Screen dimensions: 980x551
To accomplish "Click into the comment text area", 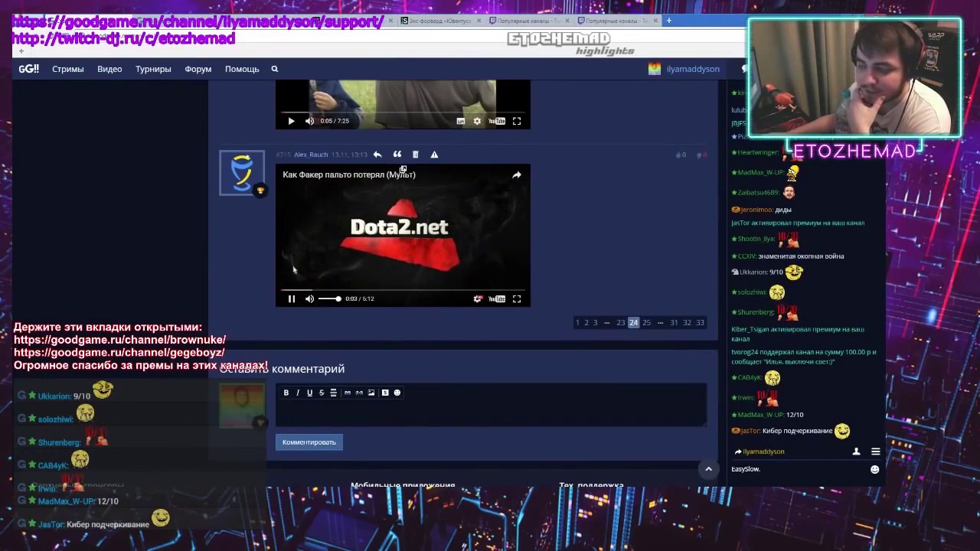I will click(491, 413).
